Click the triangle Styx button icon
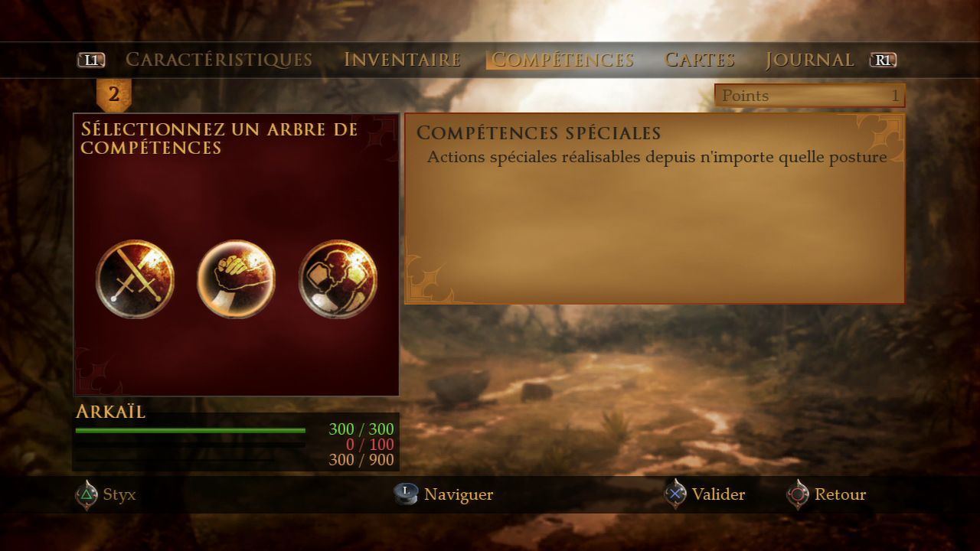 (87, 495)
